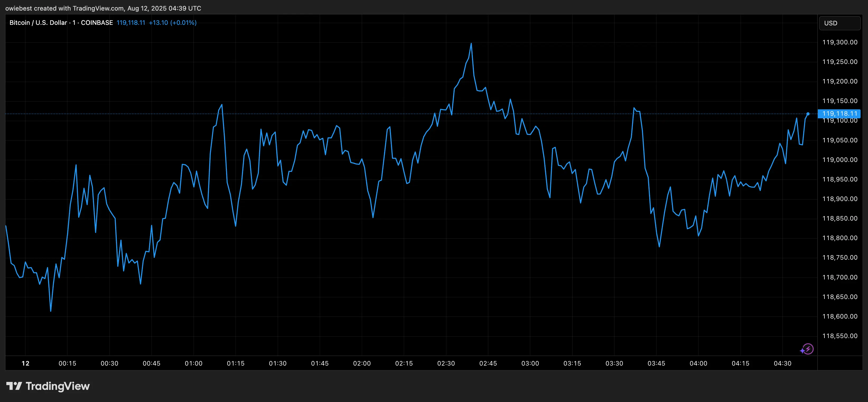Click the COINBASE exchange label

[x=97, y=22]
